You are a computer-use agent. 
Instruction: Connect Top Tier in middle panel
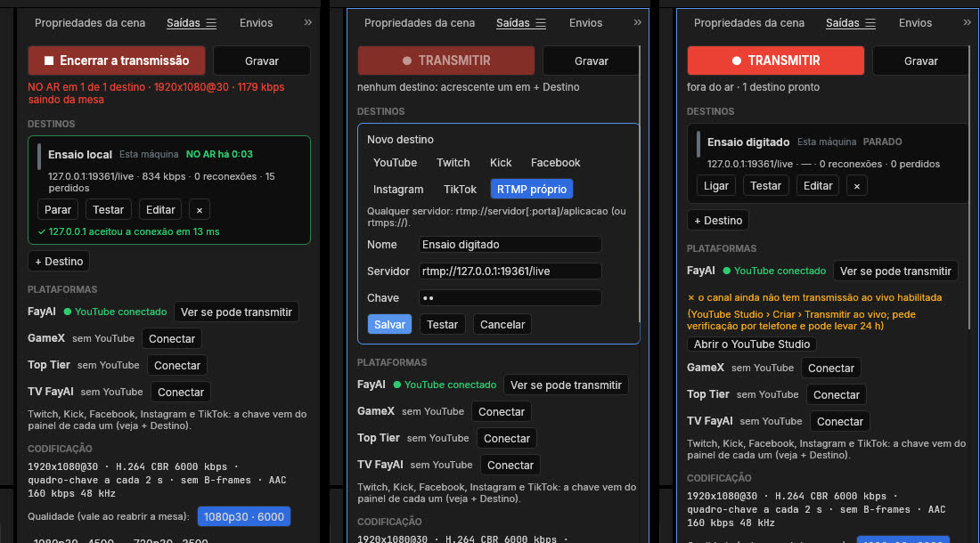[507, 439]
